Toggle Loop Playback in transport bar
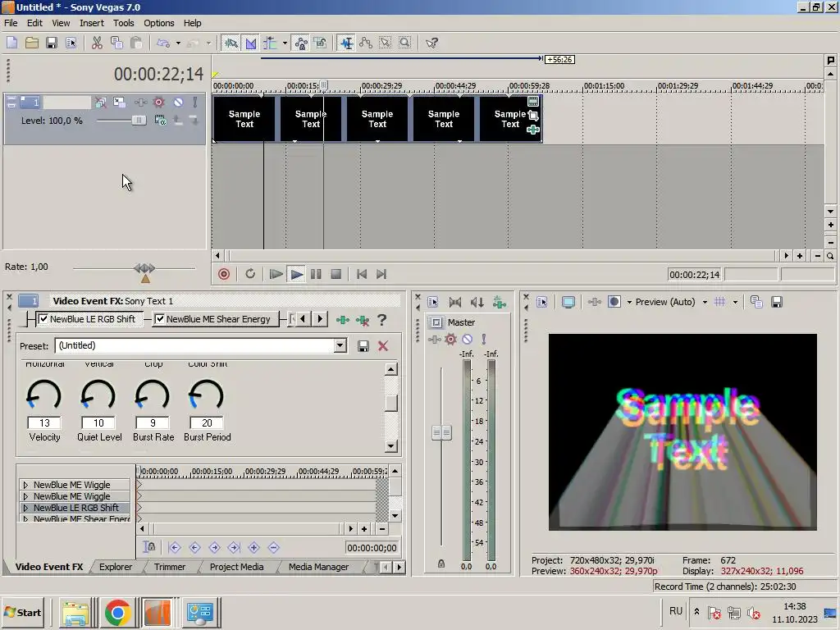This screenshot has width=840, height=630. click(x=250, y=274)
